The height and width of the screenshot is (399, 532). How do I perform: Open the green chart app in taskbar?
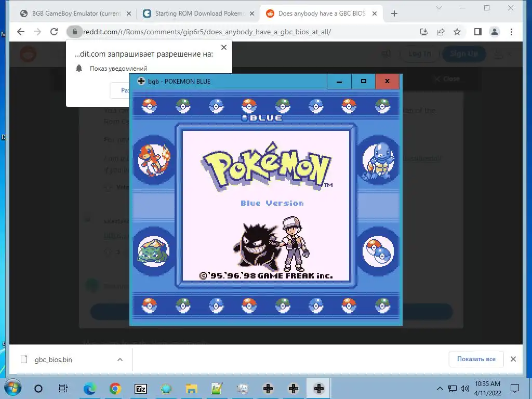[217, 389]
